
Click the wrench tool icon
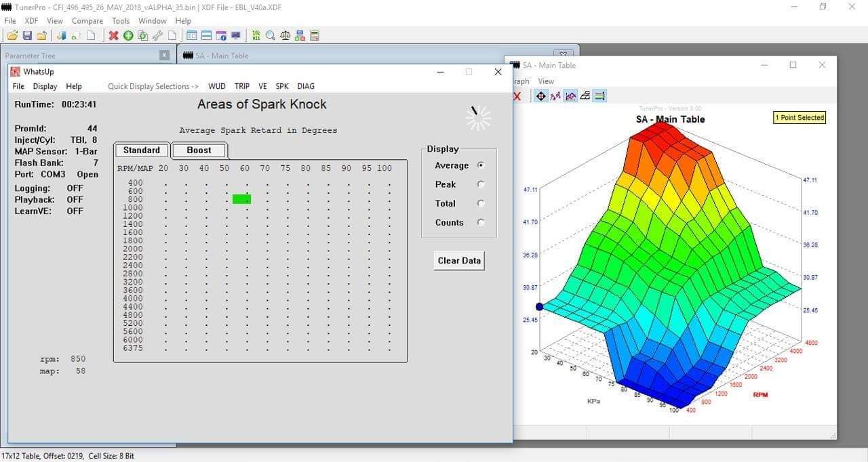(157, 35)
